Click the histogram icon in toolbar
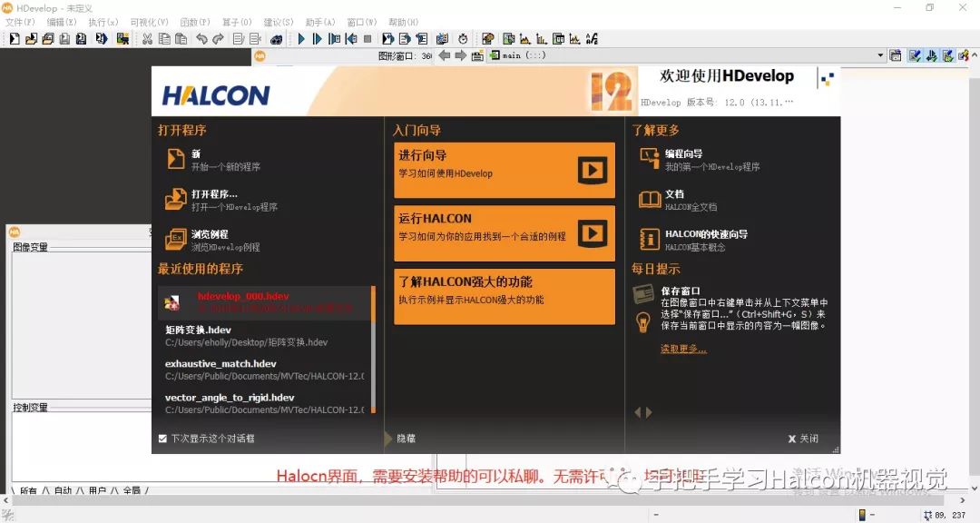This screenshot has width=980, height=523. (525, 39)
